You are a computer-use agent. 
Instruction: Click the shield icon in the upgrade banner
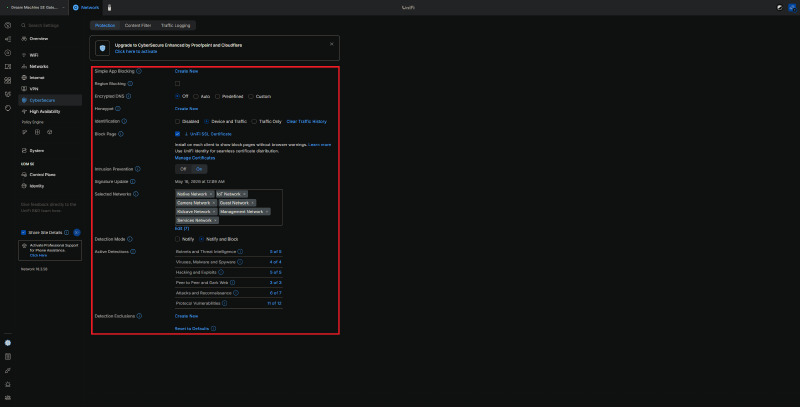(103, 48)
